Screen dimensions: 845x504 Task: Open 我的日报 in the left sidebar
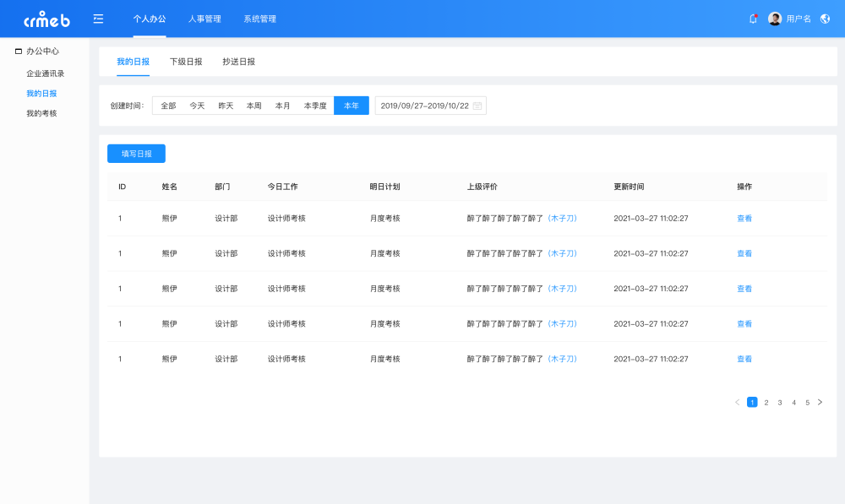[x=41, y=94]
